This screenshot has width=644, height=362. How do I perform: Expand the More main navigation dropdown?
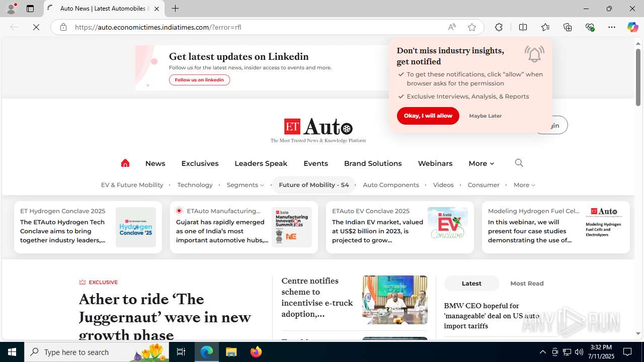481,163
